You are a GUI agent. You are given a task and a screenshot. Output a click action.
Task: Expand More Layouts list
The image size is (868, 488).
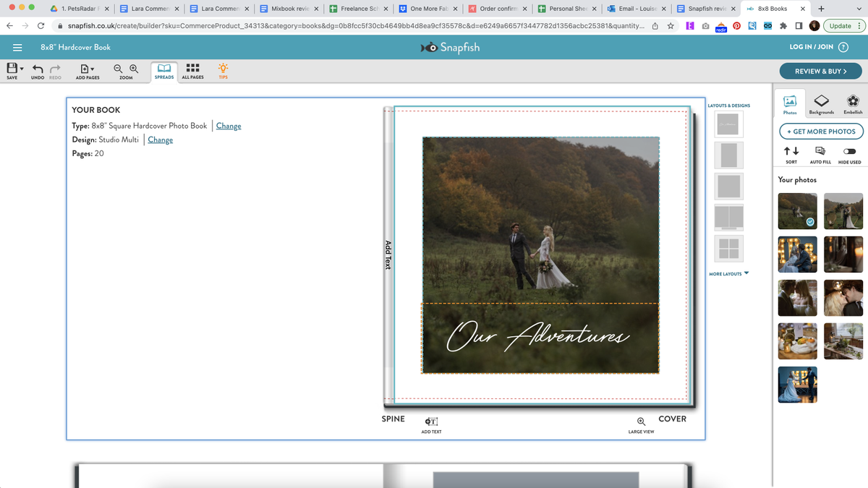tap(729, 274)
